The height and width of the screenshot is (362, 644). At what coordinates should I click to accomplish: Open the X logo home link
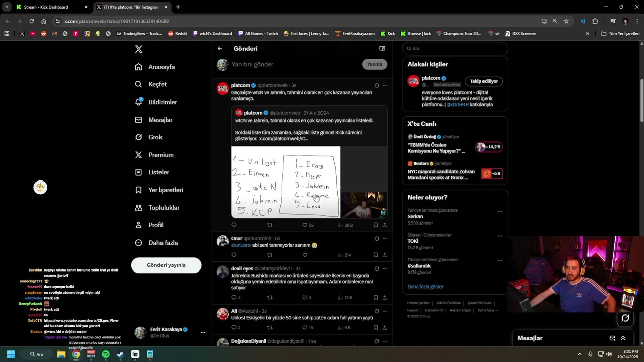point(139,49)
